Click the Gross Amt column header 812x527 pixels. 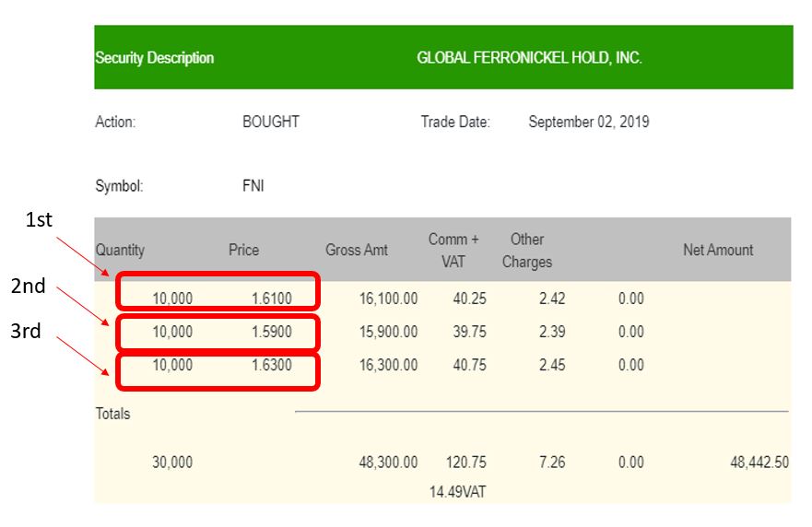pos(357,250)
